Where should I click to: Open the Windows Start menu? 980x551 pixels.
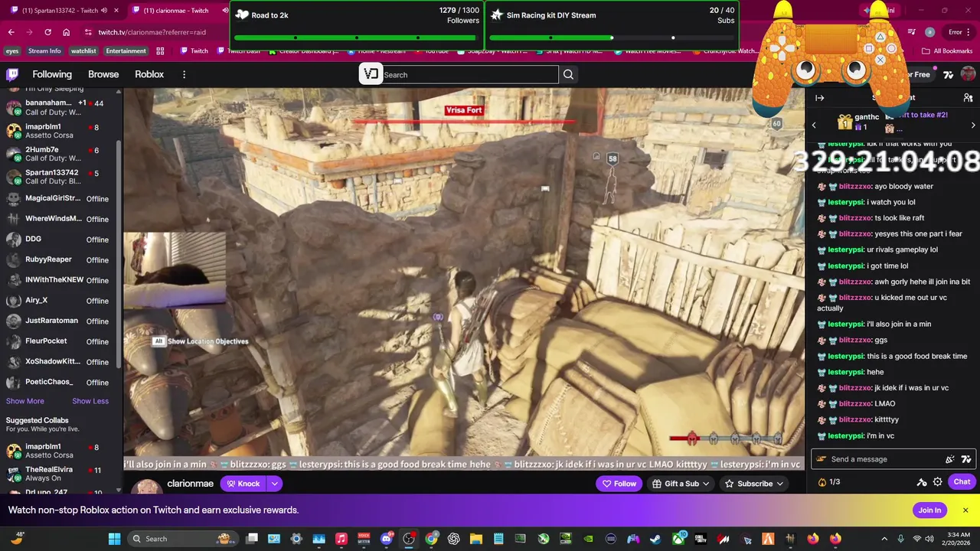point(114,539)
